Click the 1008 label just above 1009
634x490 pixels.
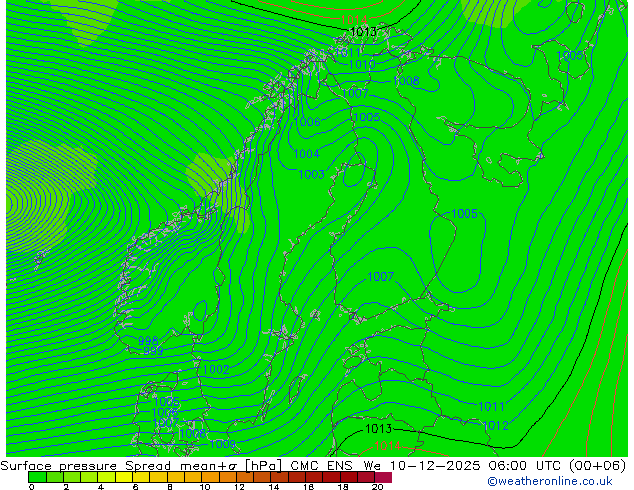pyautogui.click(x=193, y=434)
